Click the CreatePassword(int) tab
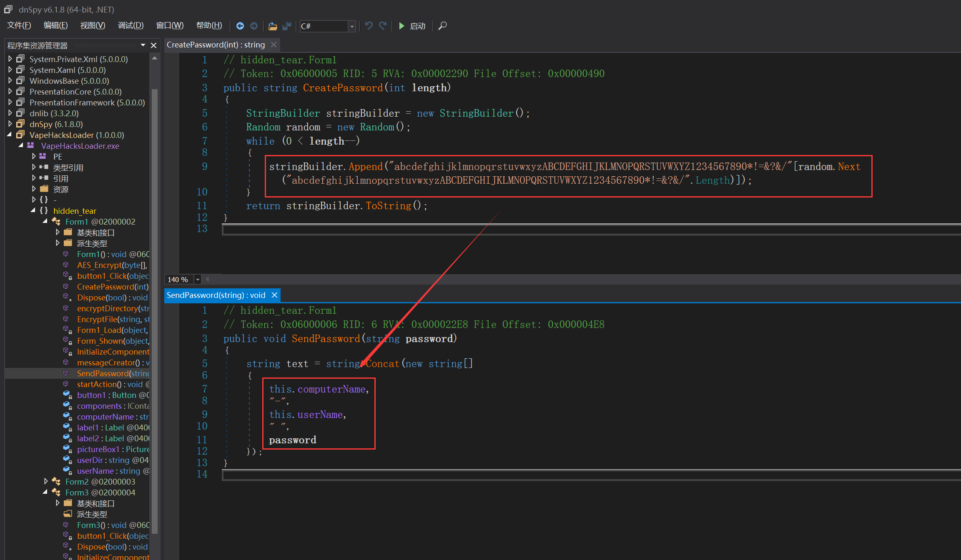The height and width of the screenshot is (560, 961). 216,45
